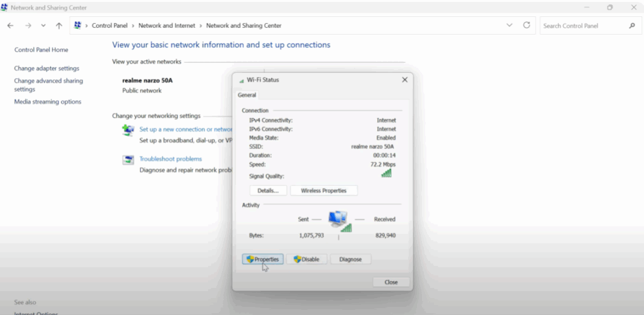644x315 pixels.
Task: Disable the Wi-Fi connection
Action: coord(307,259)
